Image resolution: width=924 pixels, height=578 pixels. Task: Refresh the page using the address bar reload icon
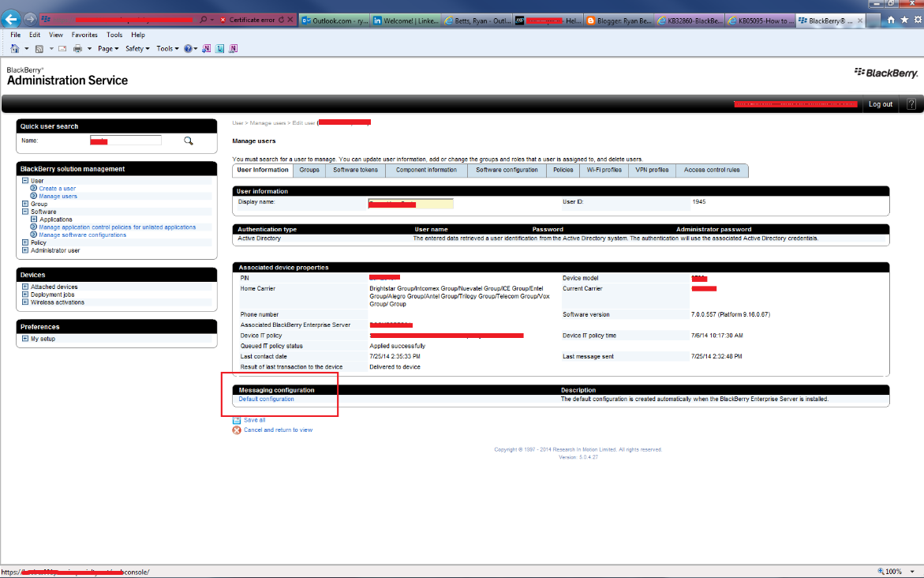(x=281, y=20)
